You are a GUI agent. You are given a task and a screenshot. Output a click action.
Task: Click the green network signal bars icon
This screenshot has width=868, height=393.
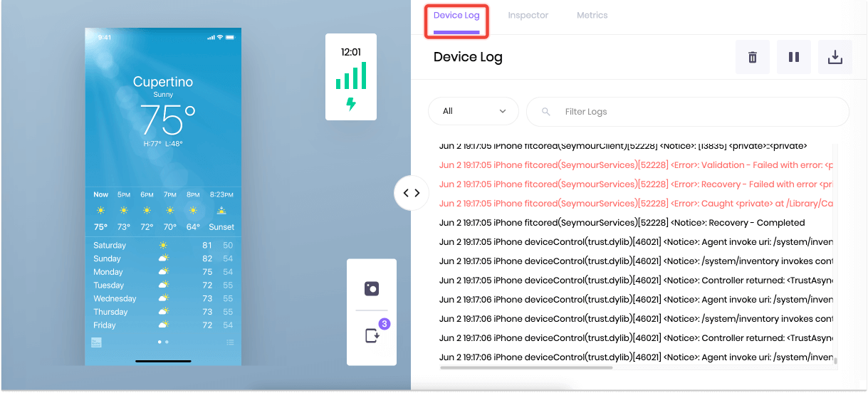pyautogui.click(x=351, y=75)
